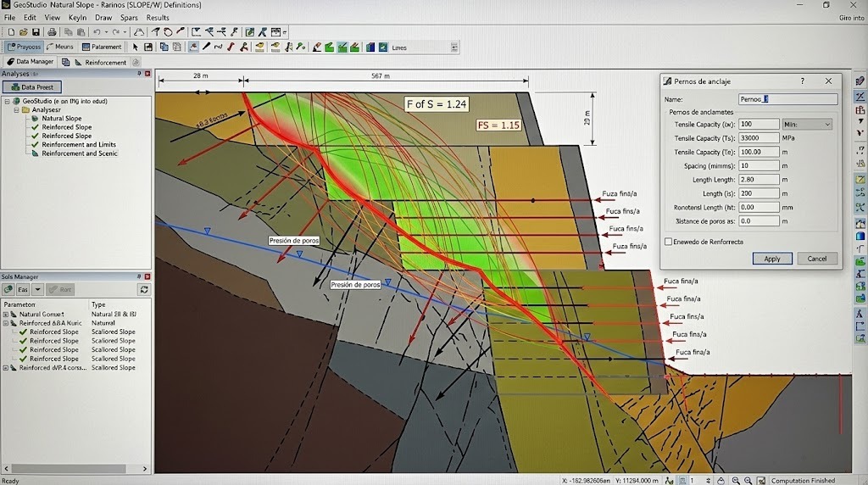Collapse the Analysesr folder node
The image size is (868, 485).
(x=17, y=109)
